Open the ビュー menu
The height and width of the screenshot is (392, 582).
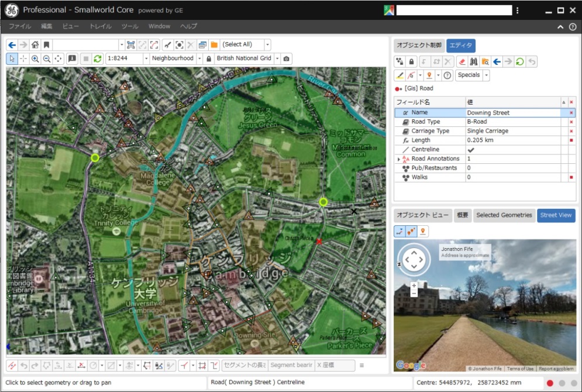71,26
